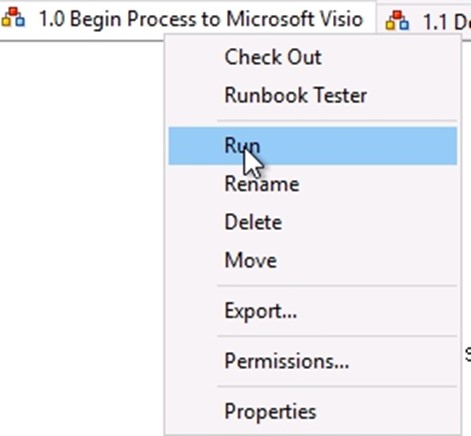Click the runbook icon on the 1.1 tab
Screen dimensions: 471x436
click(397, 21)
